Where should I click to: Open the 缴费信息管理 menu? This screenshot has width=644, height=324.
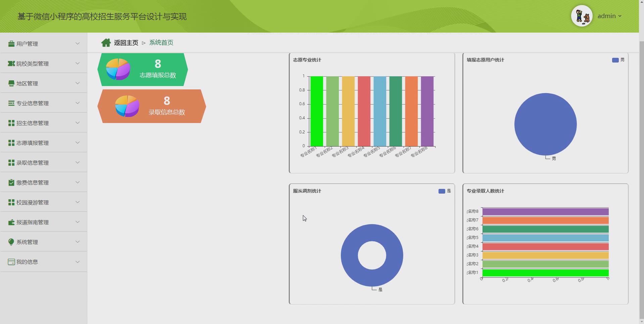44,182
